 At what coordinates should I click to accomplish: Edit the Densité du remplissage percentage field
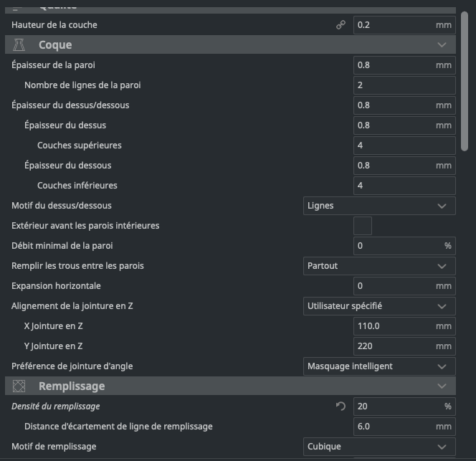tap(398, 407)
